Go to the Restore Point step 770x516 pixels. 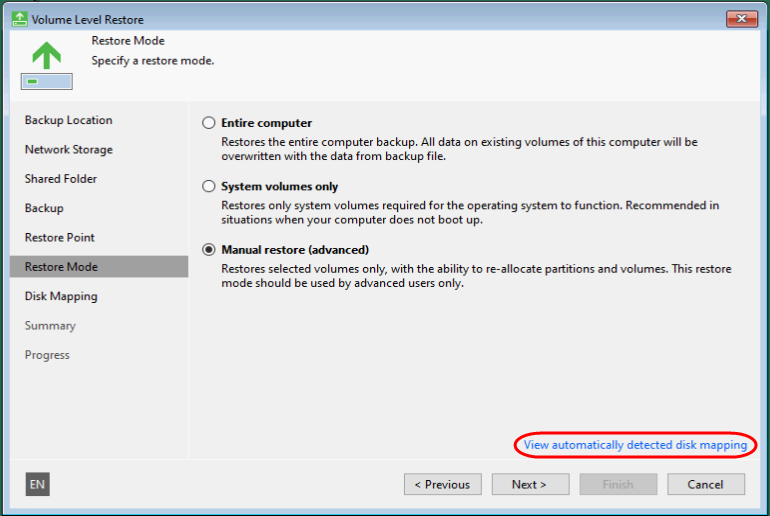pyautogui.click(x=59, y=238)
